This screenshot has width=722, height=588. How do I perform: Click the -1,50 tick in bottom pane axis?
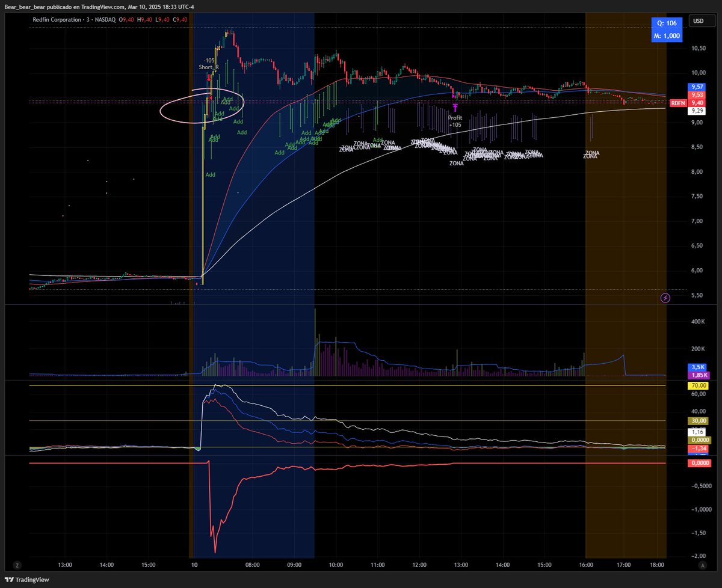[698, 533]
